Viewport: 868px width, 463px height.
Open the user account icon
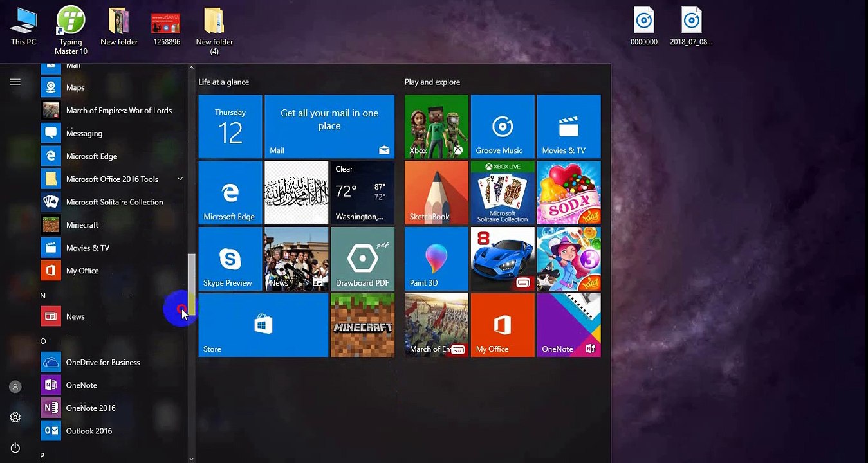click(15, 386)
